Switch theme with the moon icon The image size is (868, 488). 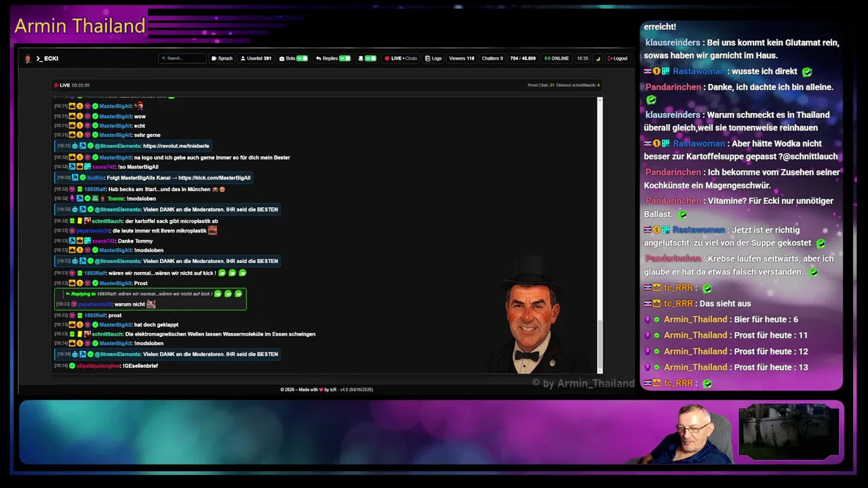click(x=598, y=58)
